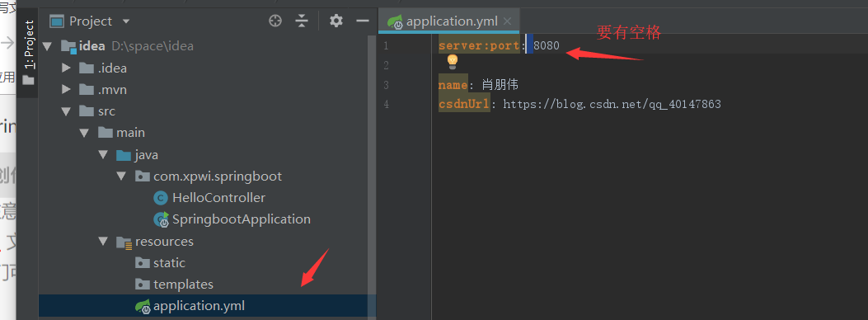Click the csdnUrl key on line 4
The height and width of the screenshot is (320, 868).
pos(464,104)
